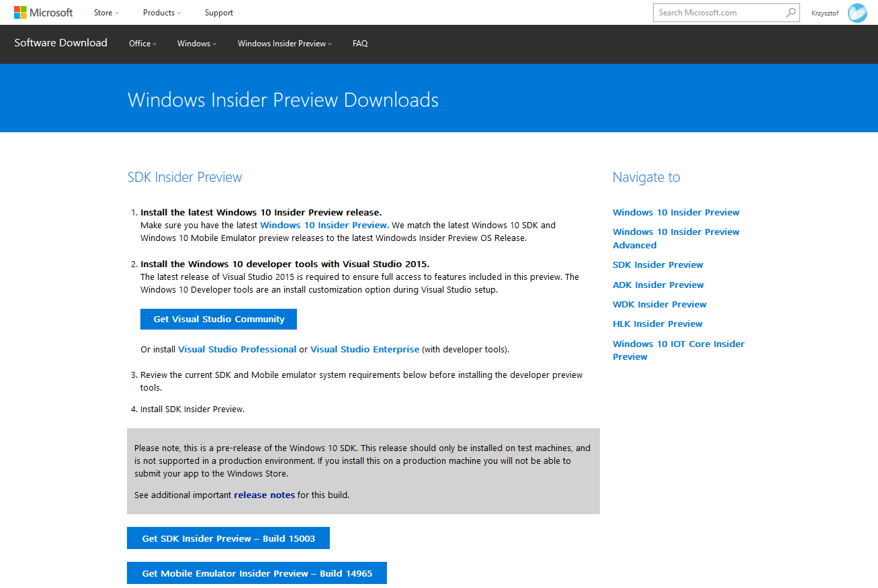Screen dimensions: 878x588
Task: Click 'Install the latest Windows 10 Insider Preview release.' text
Action: pos(261,212)
